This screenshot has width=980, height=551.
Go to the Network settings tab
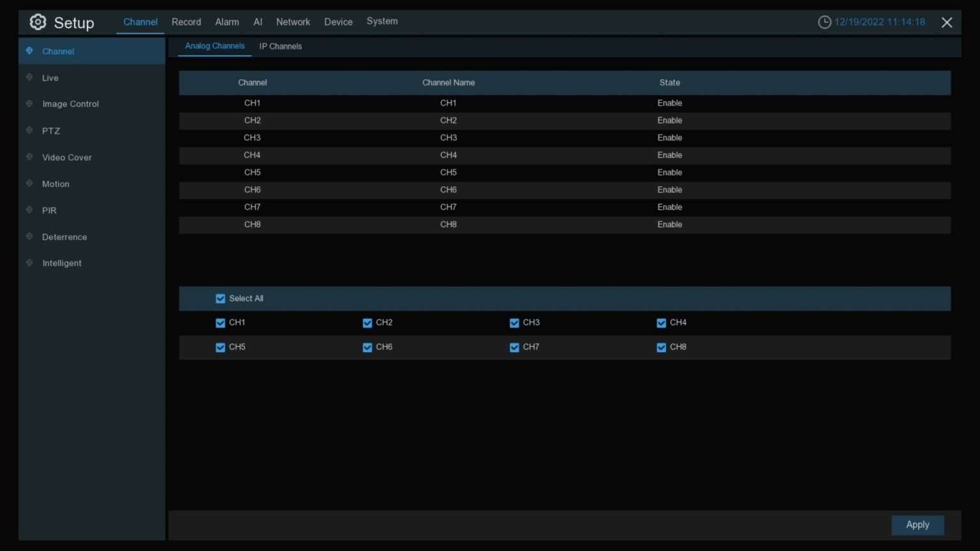point(293,22)
